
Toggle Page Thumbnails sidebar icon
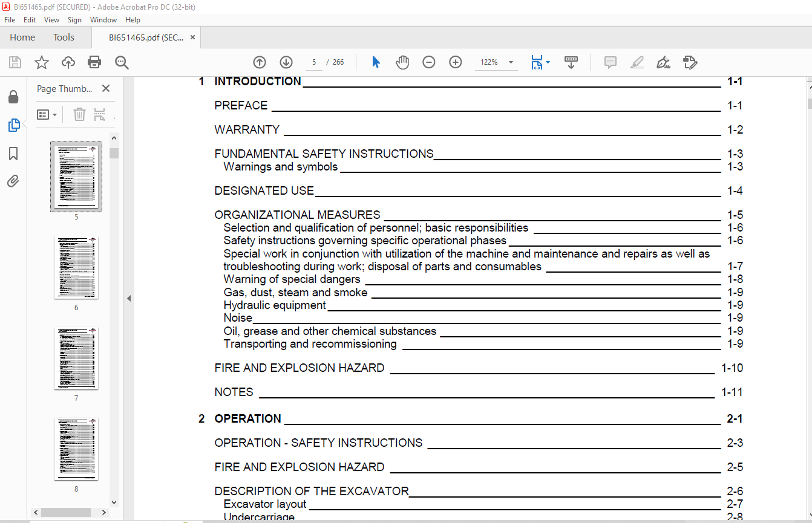point(13,125)
